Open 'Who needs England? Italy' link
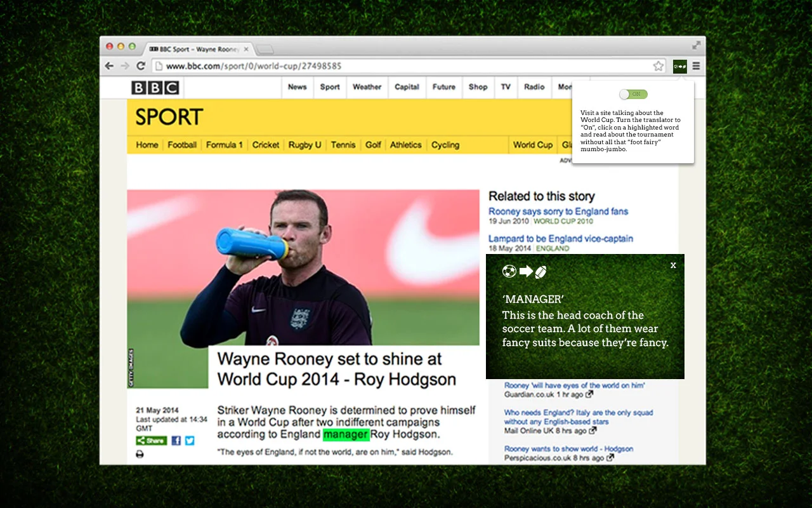The width and height of the screenshot is (812, 508). pos(579,417)
